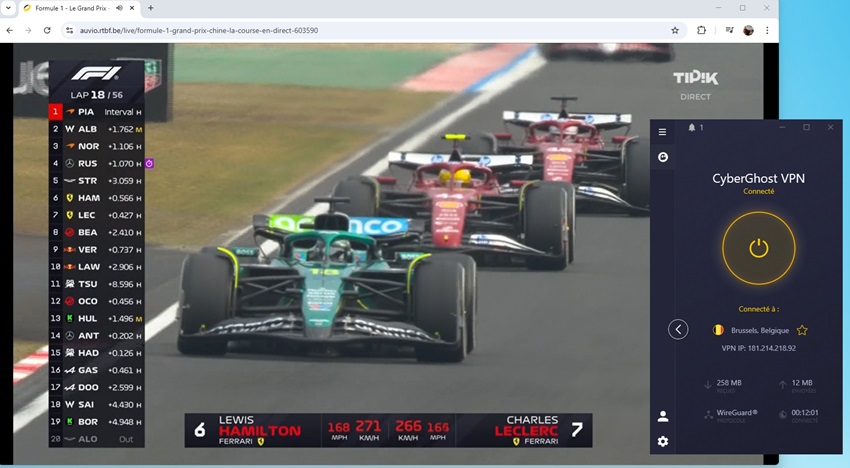Open CyberGhost account profile icon
Image resolution: width=850 pixels, height=468 pixels.
pos(662,416)
